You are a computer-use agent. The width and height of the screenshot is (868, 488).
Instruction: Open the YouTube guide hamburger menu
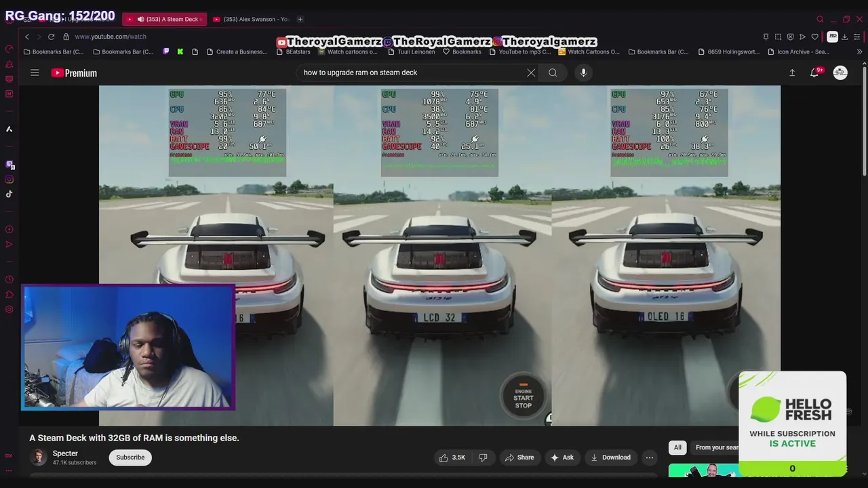click(35, 73)
